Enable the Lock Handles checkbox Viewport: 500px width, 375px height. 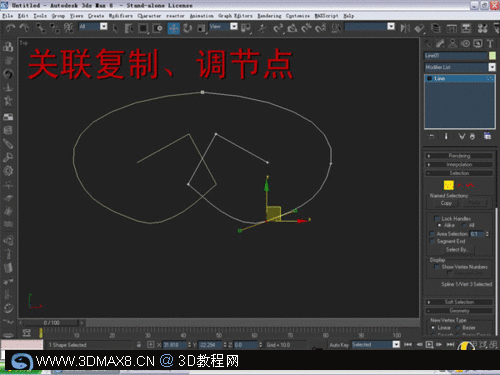[436, 219]
